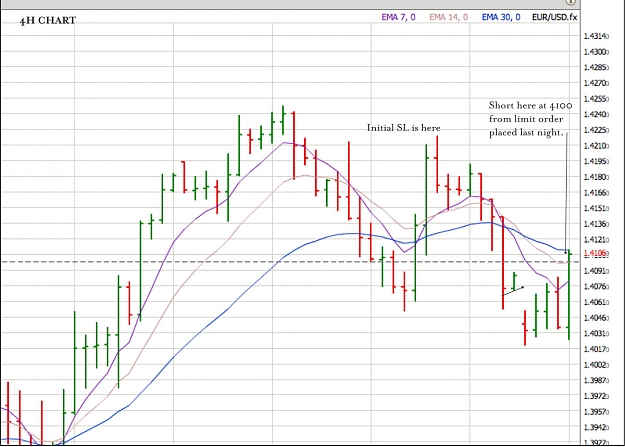Viewport: 625px width, 447px height.
Task: Click the 1.4017 price axis label
Action: point(596,349)
